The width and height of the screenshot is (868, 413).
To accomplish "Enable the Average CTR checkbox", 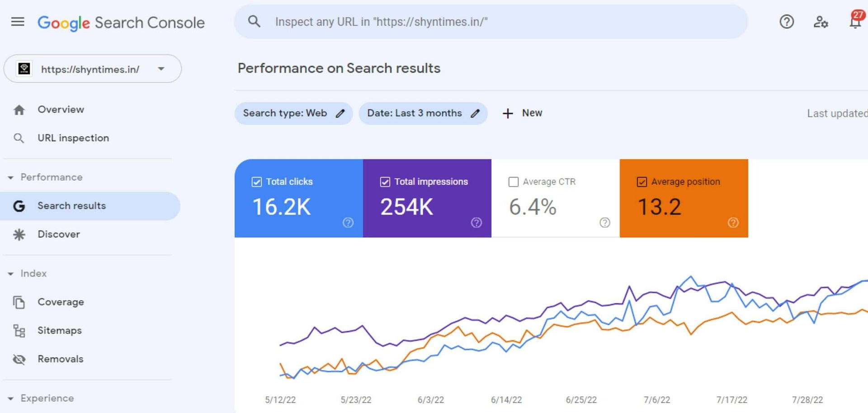I will [x=513, y=182].
